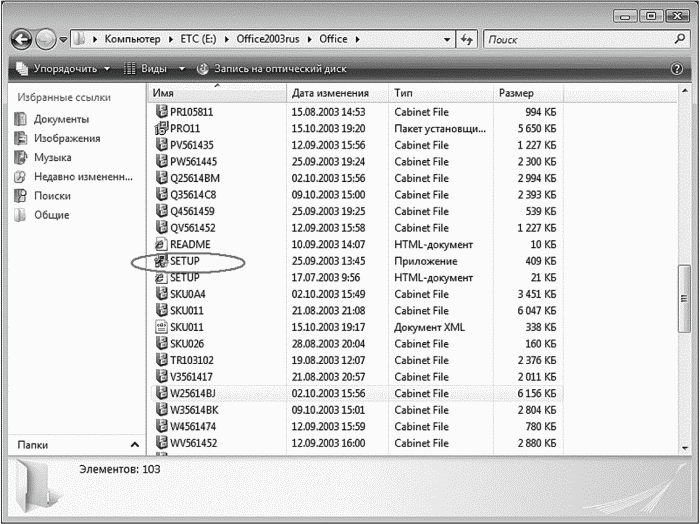The height and width of the screenshot is (524, 700).
Task: Click the 6 156 КБ size cell
Action: (537, 393)
